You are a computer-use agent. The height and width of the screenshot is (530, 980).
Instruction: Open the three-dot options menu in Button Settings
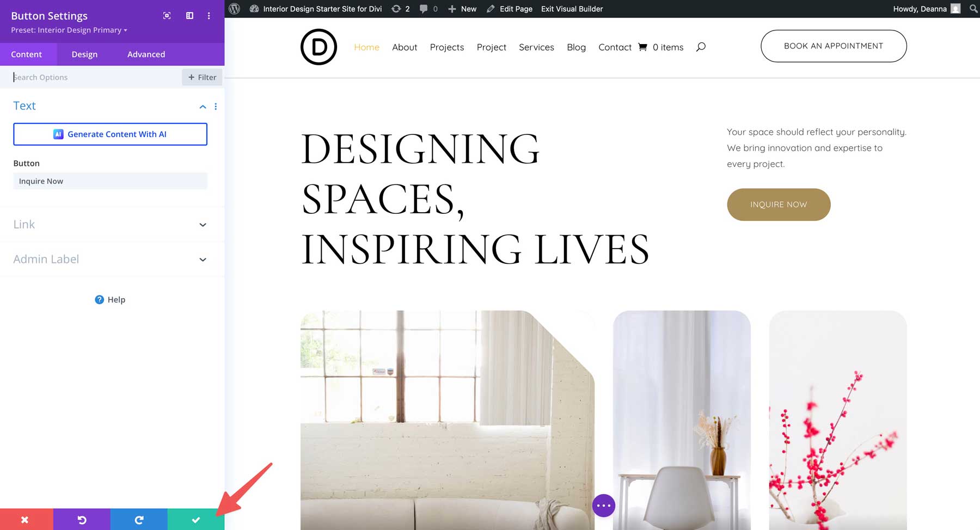(209, 16)
